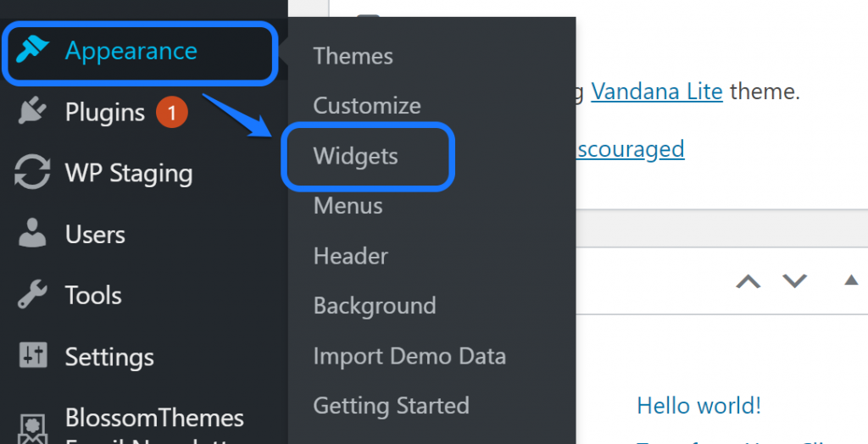
Task: Select Widgets in the Appearance submenu
Action: (x=355, y=156)
